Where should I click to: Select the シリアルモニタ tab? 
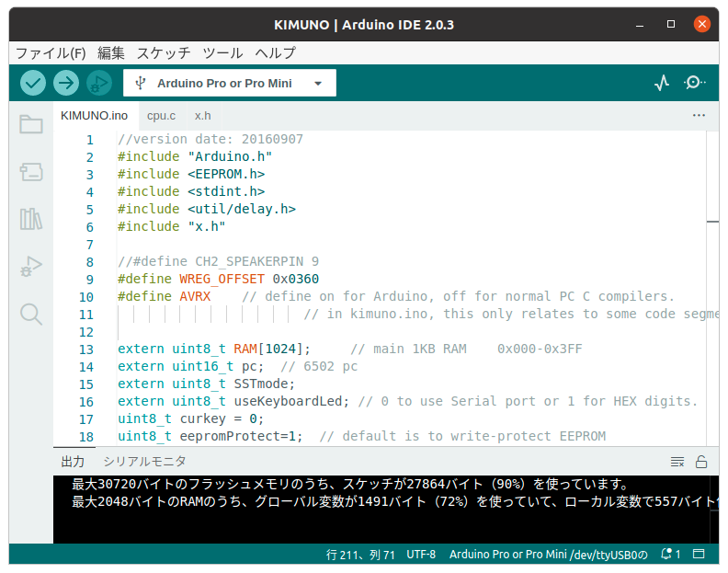(x=144, y=462)
